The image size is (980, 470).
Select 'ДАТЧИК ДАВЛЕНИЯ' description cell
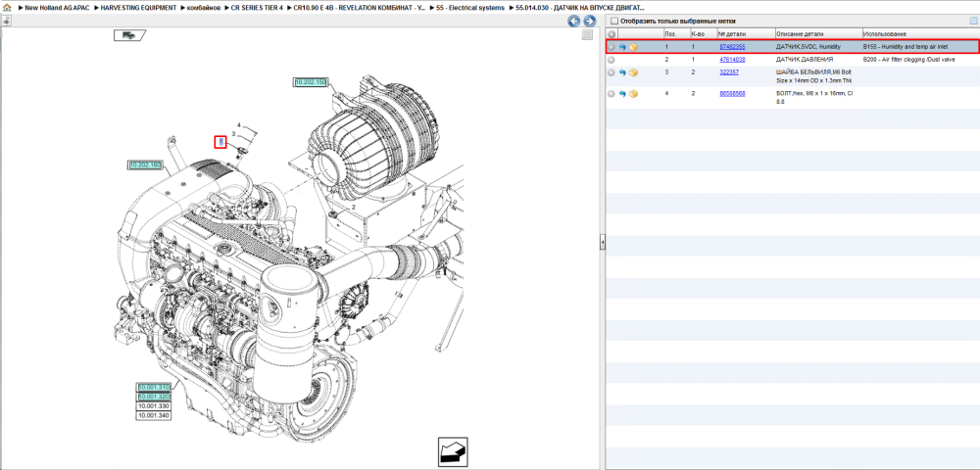click(805, 60)
